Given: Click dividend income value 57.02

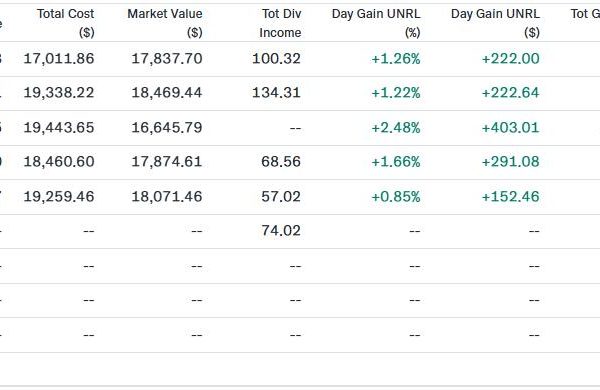Looking at the screenshot, I should pos(281,196).
